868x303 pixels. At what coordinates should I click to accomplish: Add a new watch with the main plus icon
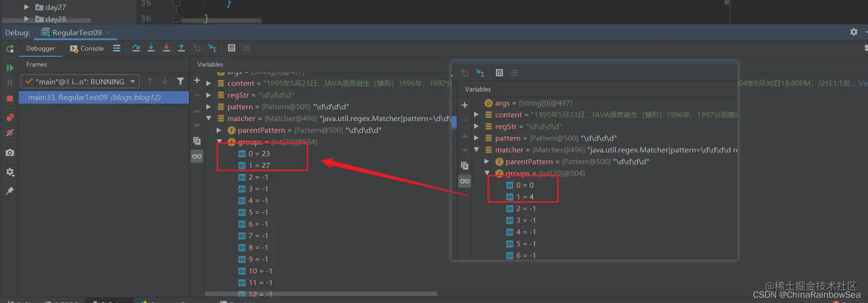click(197, 80)
